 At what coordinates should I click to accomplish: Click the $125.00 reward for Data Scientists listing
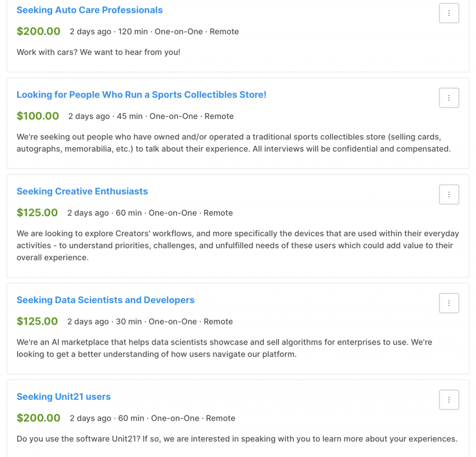point(37,322)
